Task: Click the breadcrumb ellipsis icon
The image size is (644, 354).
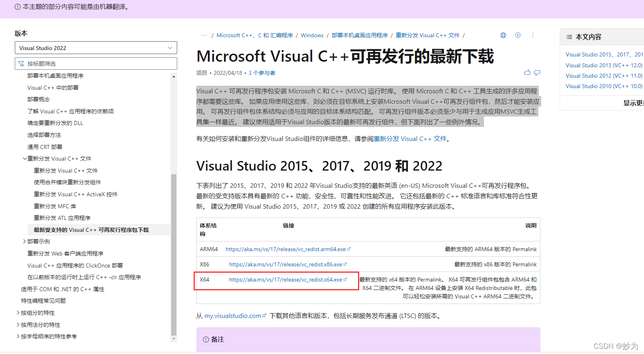Action: point(204,35)
